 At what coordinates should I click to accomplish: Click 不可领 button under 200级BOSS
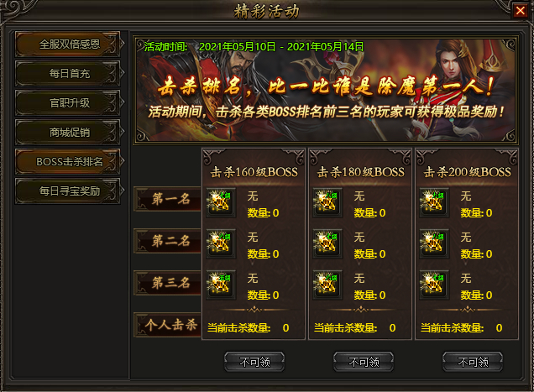pyautogui.click(x=473, y=362)
